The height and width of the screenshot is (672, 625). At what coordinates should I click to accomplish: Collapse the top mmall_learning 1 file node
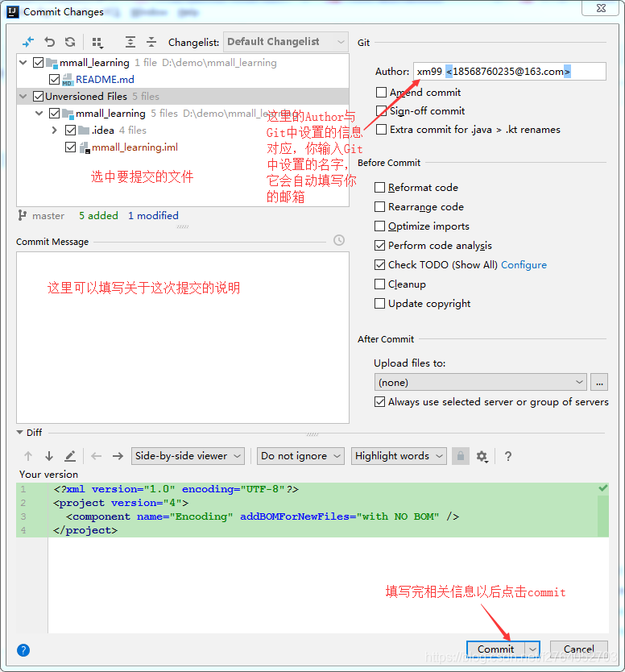23,63
